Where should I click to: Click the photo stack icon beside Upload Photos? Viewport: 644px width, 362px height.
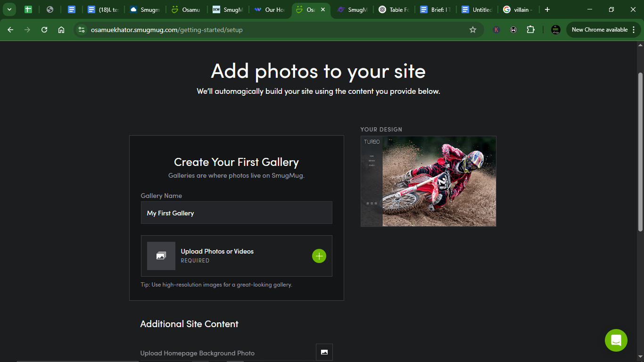[x=161, y=256]
